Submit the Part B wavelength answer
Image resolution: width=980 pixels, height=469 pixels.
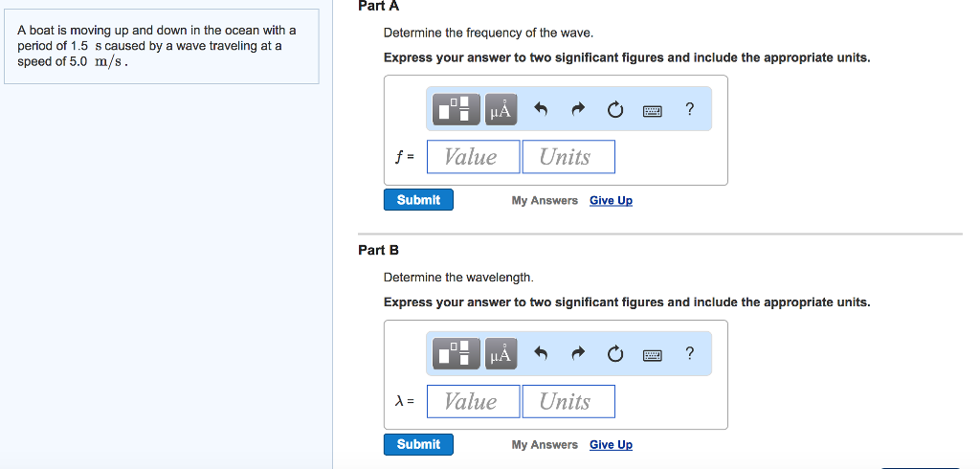[x=418, y=444]
